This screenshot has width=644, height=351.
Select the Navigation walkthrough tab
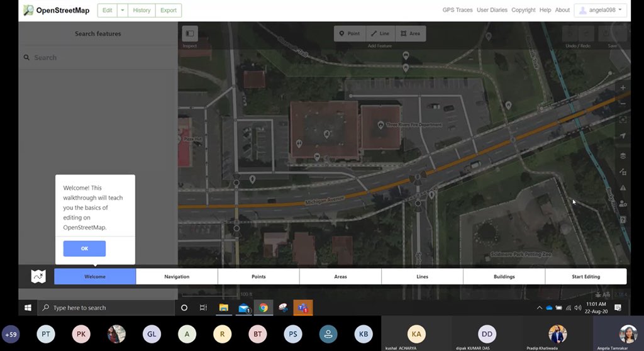[x=177, y=277]
